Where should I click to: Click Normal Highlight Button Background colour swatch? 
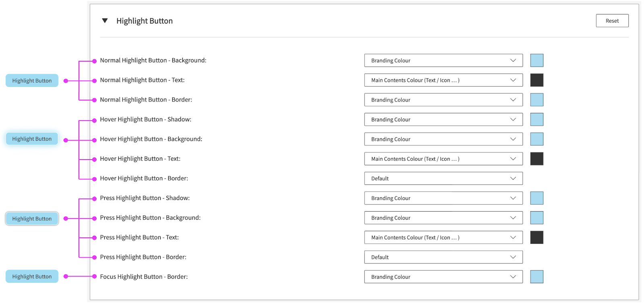pyautogui.click(x=537, y=60)
